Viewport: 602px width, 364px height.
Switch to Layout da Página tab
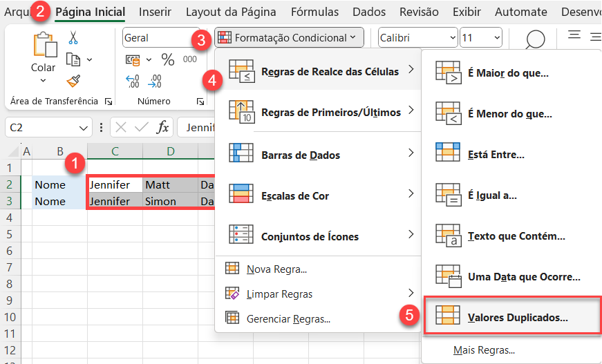(231, 12)
